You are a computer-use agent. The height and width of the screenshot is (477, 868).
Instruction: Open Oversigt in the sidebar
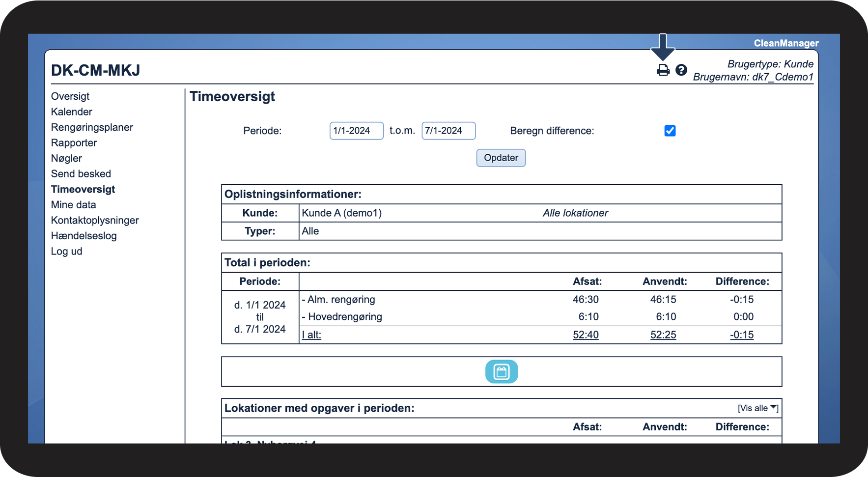[x=70, y=96]
